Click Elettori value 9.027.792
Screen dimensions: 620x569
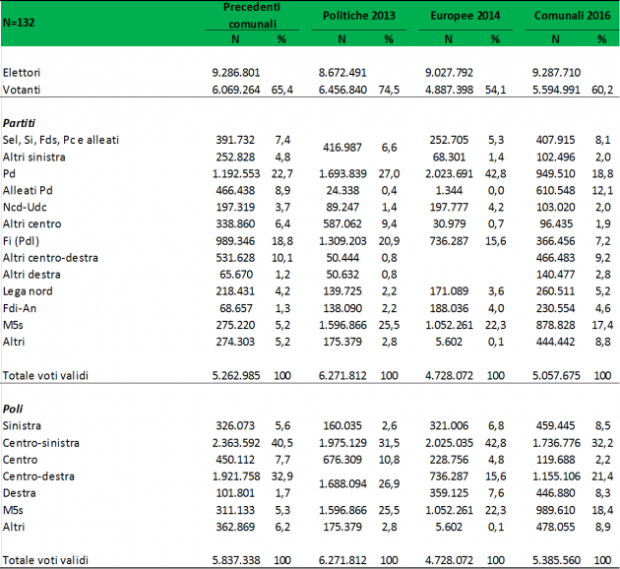coord(449,73)
